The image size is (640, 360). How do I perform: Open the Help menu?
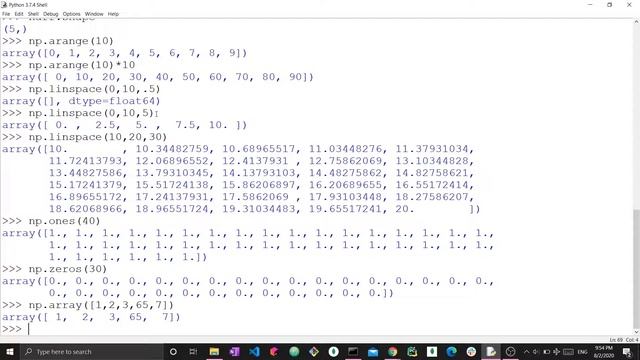(113, 14)
